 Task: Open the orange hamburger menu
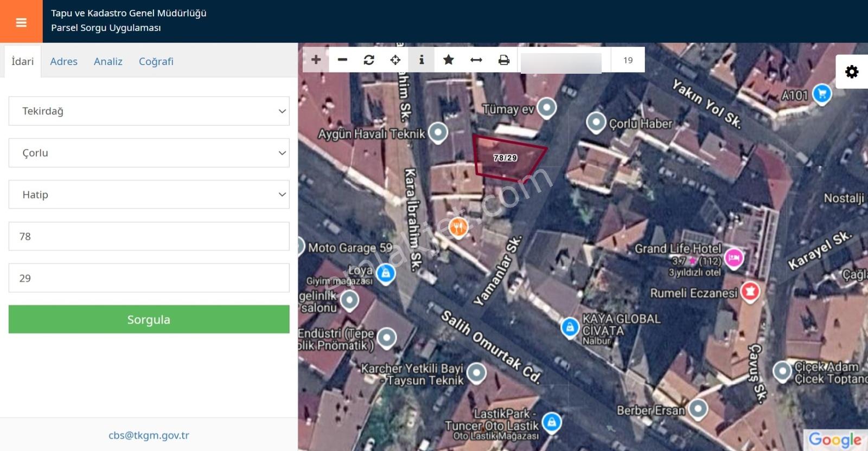(21, 22)
